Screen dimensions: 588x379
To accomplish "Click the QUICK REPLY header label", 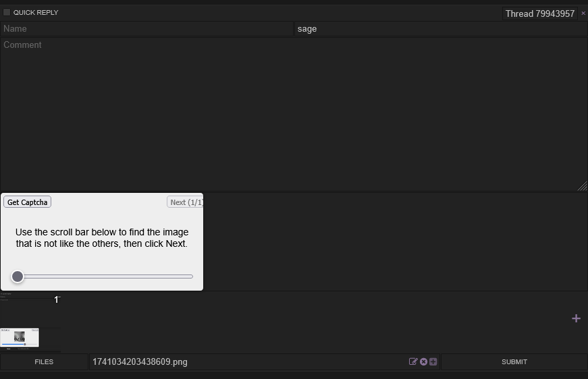I will 36,13.
